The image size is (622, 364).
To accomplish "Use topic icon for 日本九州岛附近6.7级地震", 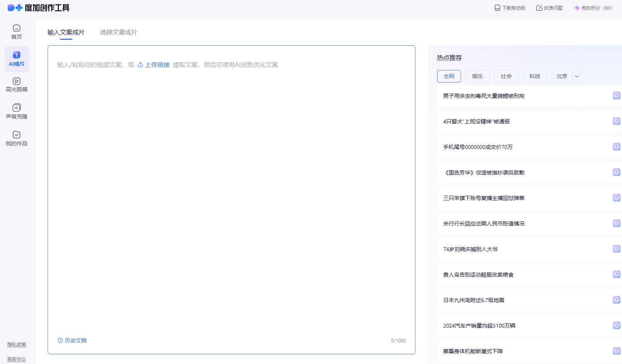I will (617, 300).
